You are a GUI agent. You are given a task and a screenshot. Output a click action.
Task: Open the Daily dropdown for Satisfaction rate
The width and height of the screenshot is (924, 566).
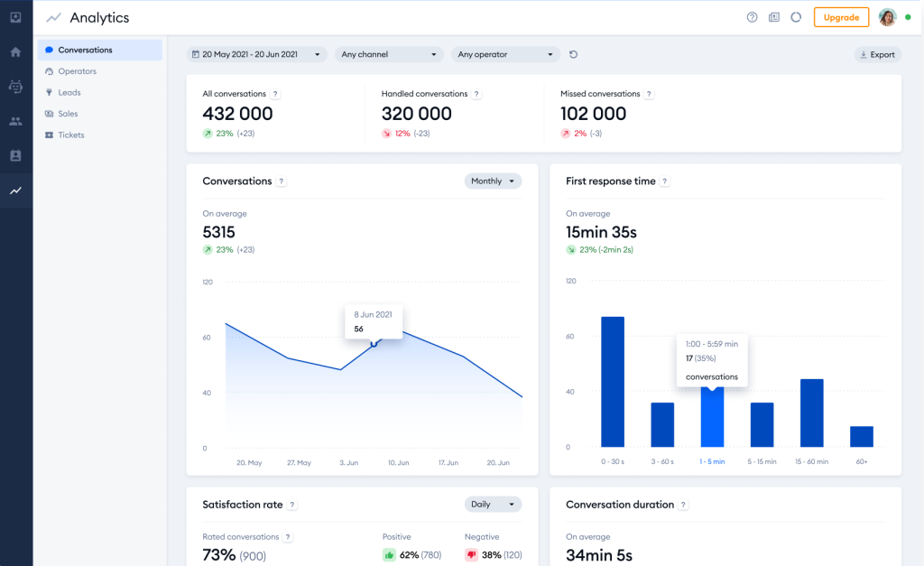pyautogui.click(x=493, y=505)
